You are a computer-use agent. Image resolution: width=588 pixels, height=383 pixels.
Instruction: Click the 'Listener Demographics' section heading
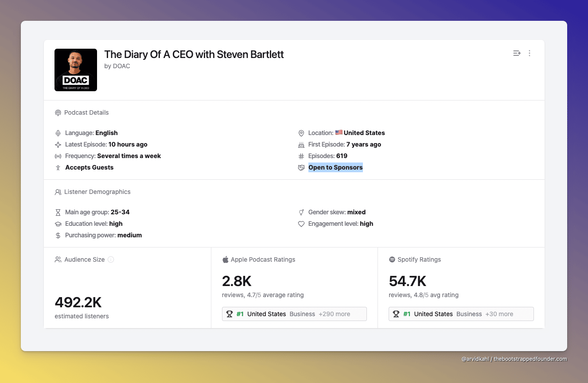coord(97,192)
